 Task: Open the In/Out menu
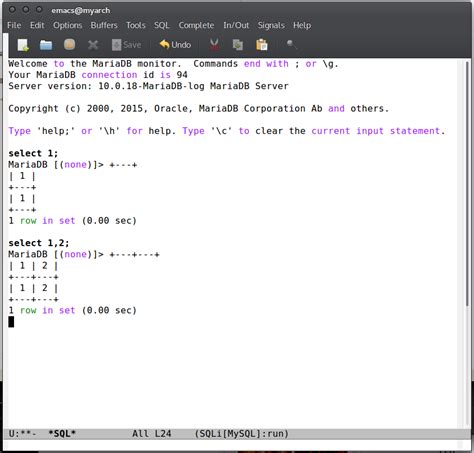tap(236, 25)
